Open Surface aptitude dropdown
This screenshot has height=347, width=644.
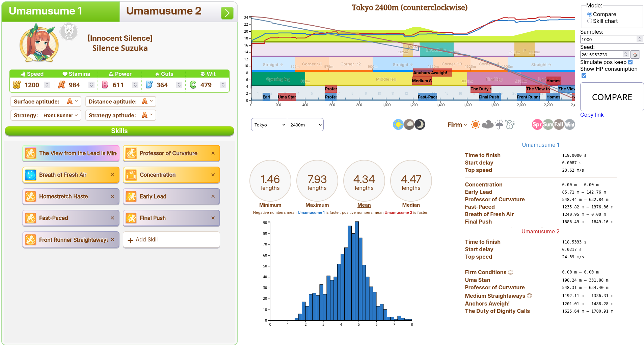pos(46,102)
